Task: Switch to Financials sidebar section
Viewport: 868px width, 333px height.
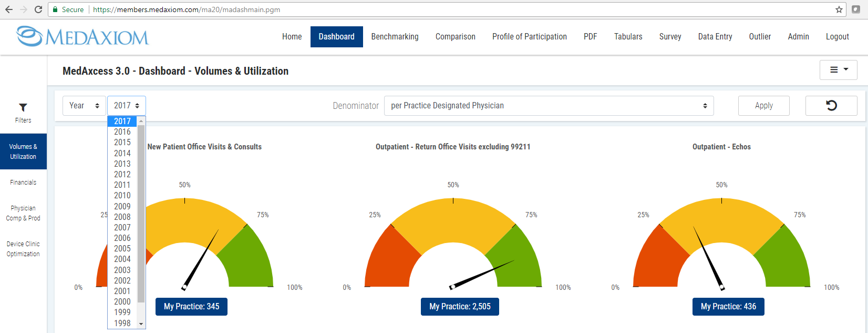Action: (23, 183)
